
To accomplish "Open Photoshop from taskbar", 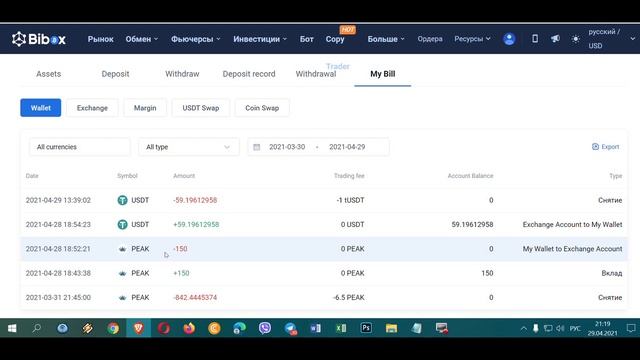I will click(x=366, y=328).
